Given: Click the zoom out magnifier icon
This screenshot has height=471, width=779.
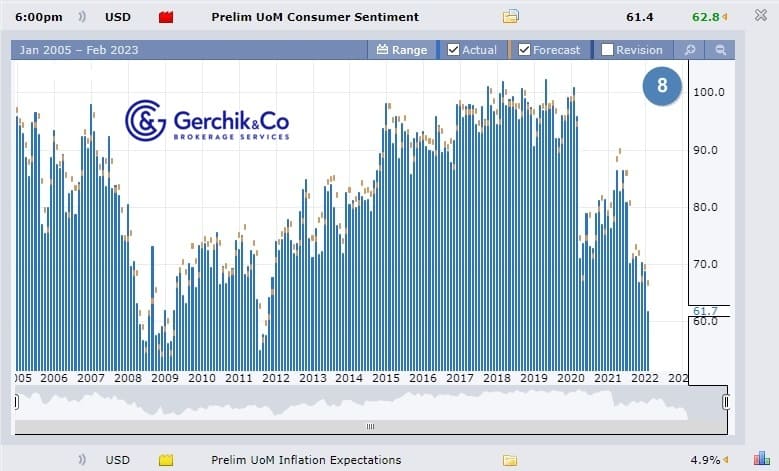Looking at the screenshot, I should tap(720, 50).
